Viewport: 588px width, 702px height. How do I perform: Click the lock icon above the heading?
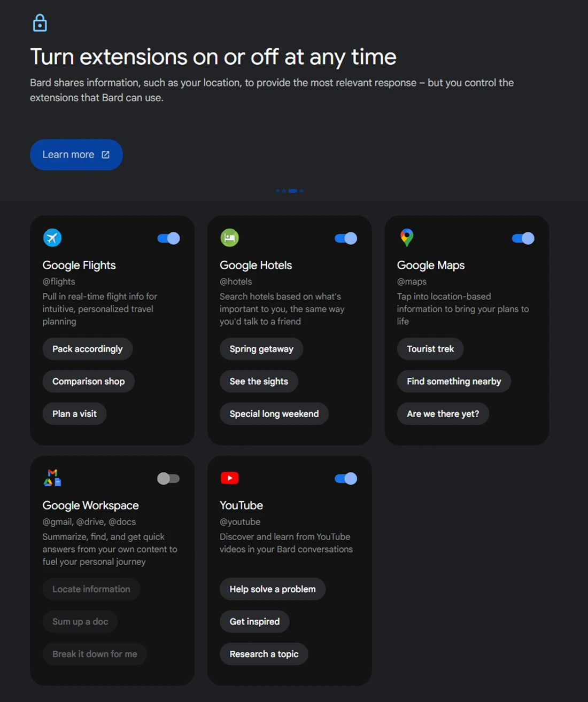click(x=40, y=23)
